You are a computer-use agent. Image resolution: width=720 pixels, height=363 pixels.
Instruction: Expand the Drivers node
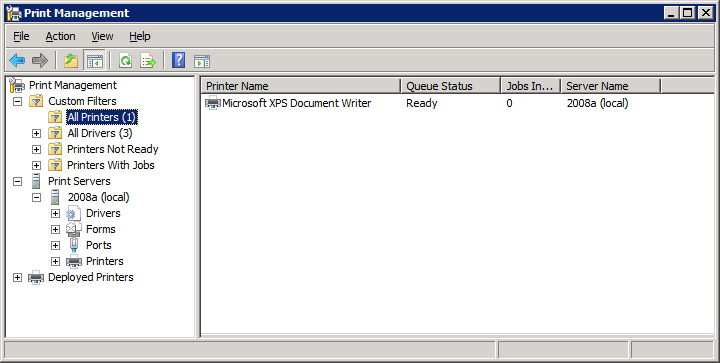[56, 213]
